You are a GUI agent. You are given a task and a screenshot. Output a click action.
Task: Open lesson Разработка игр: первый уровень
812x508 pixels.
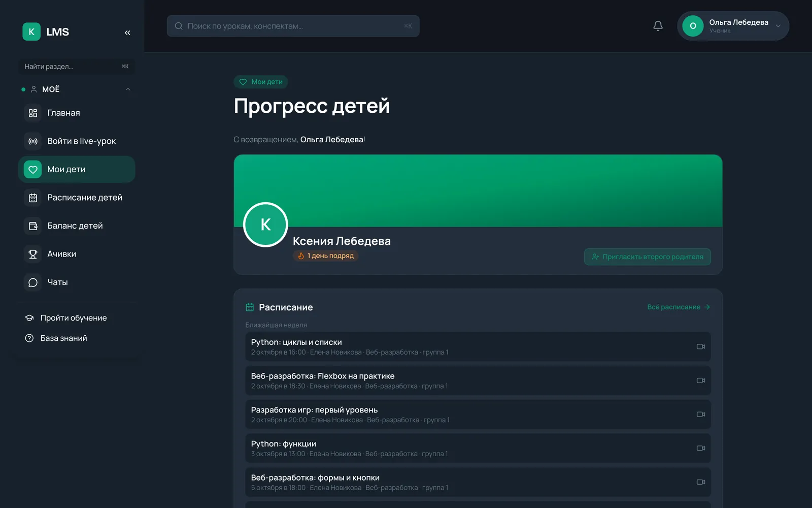click(478, 415)
